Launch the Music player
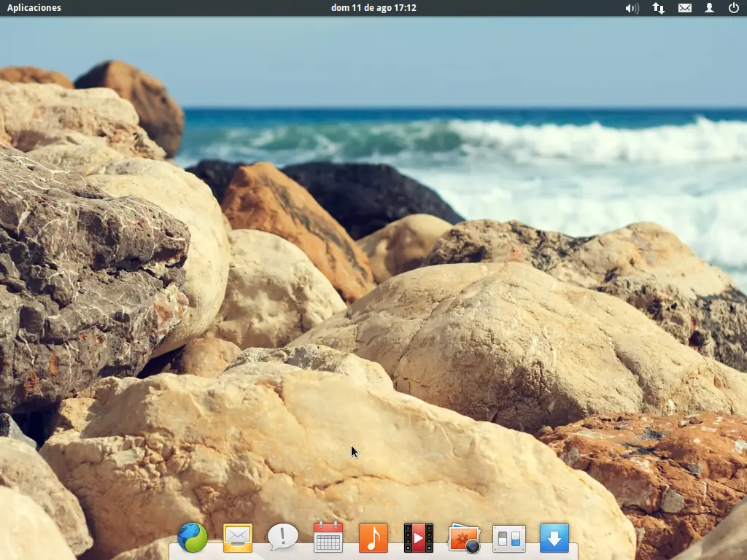 pos(373,537)
